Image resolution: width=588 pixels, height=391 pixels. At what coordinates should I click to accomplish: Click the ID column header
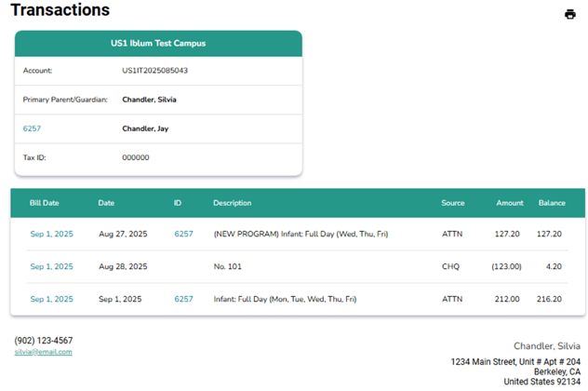(178, 203)
